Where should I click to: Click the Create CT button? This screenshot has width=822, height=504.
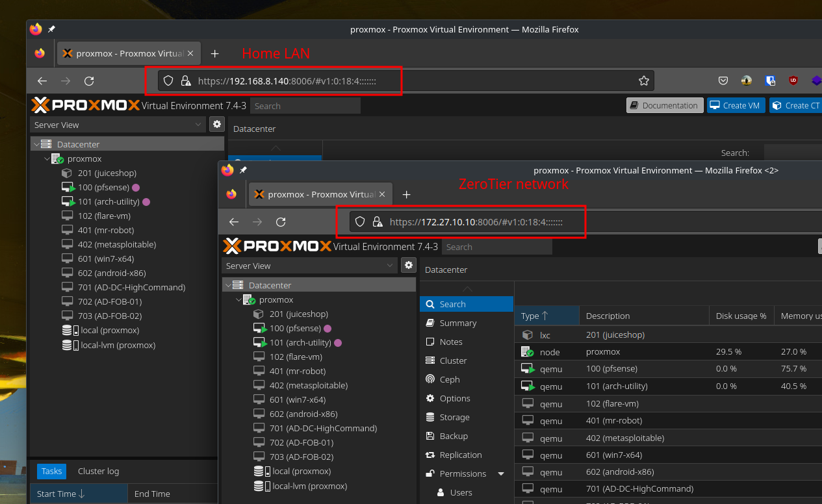(797, 105)
